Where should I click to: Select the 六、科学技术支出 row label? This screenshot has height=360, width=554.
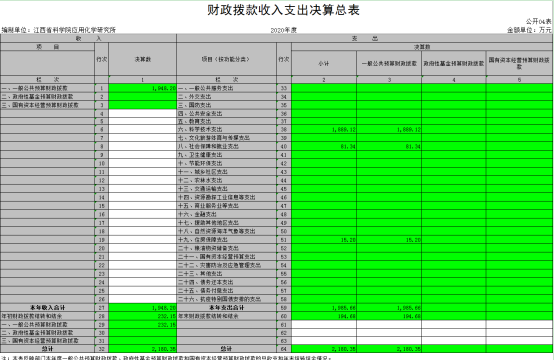point(226,129)
